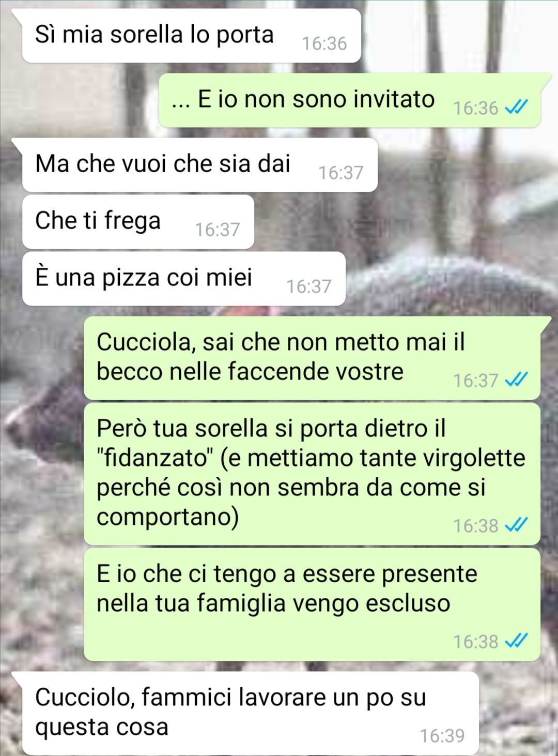Tap the 16:38 timestamp on the 'comportano)' message
This screenshot has width=558, height=756.
[476, 525]
